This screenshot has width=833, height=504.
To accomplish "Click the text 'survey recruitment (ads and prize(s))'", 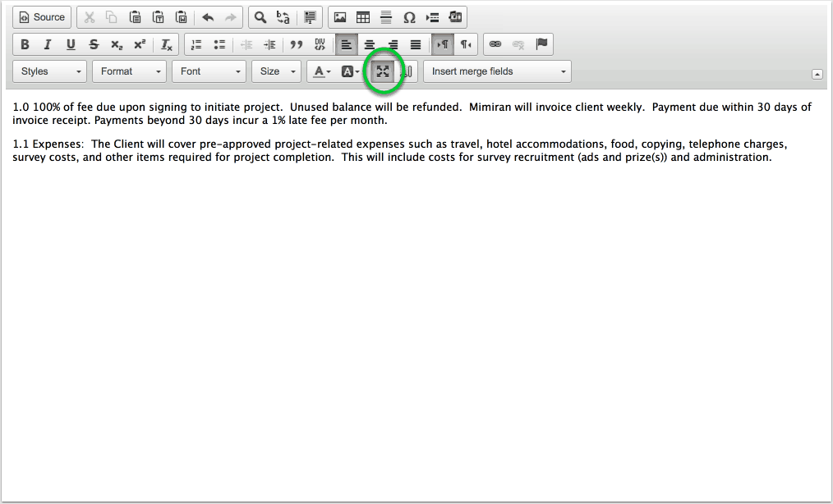I will (572, 158).
